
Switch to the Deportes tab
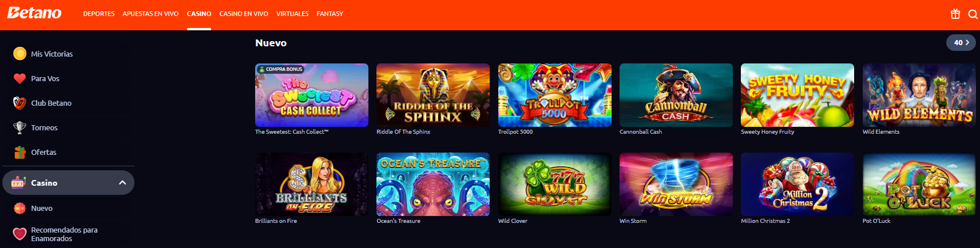tap(99, 14)
